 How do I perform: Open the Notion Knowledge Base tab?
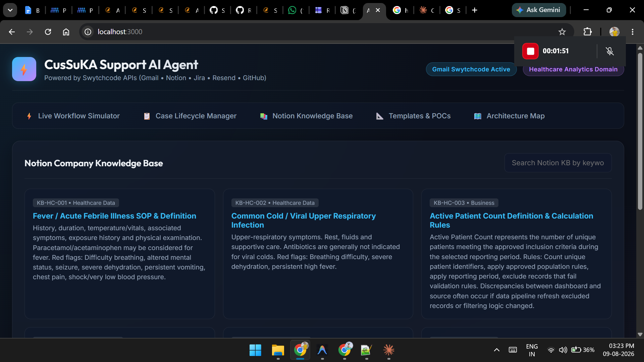[x=306, y=116]
